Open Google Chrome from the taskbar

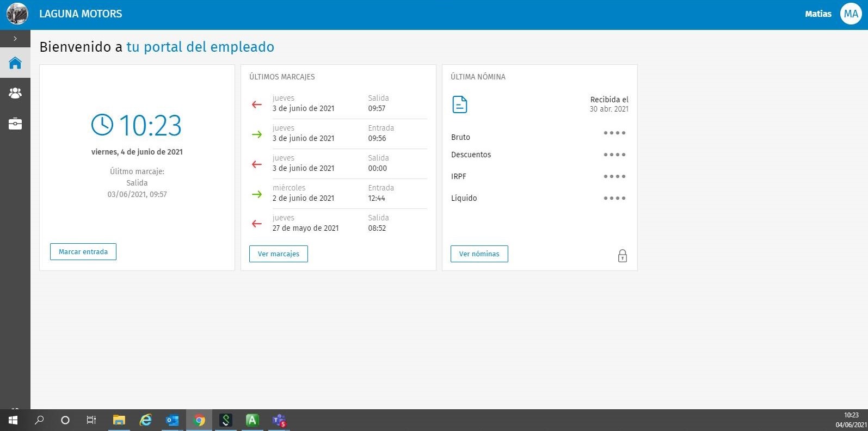tap(199, 420)
